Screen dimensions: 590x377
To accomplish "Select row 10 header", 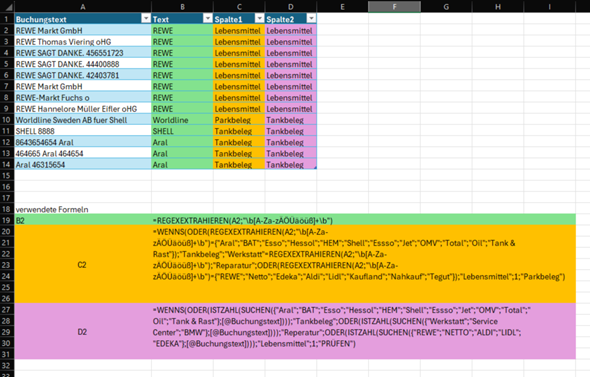I will (7, 120).
